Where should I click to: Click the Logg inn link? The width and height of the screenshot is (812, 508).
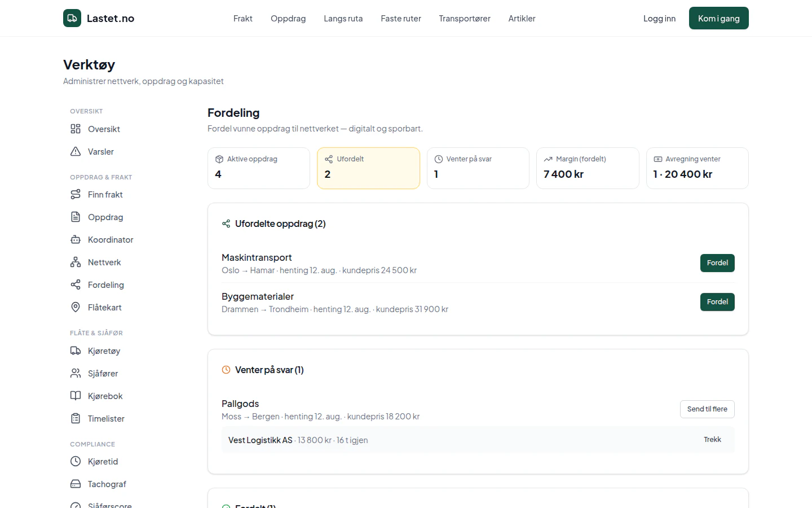tap(659, 19)
